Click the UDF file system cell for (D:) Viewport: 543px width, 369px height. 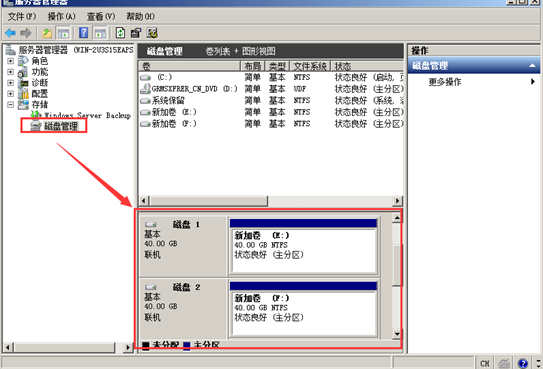pos(300,89)
